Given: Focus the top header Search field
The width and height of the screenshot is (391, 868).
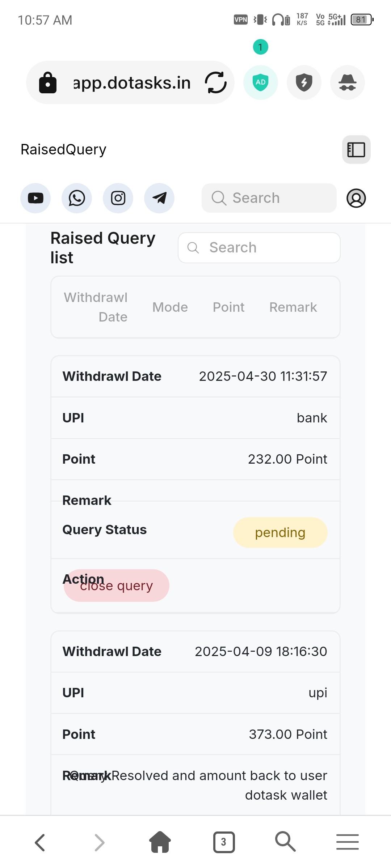Looking at the screenshot, I should coord(269,198).
